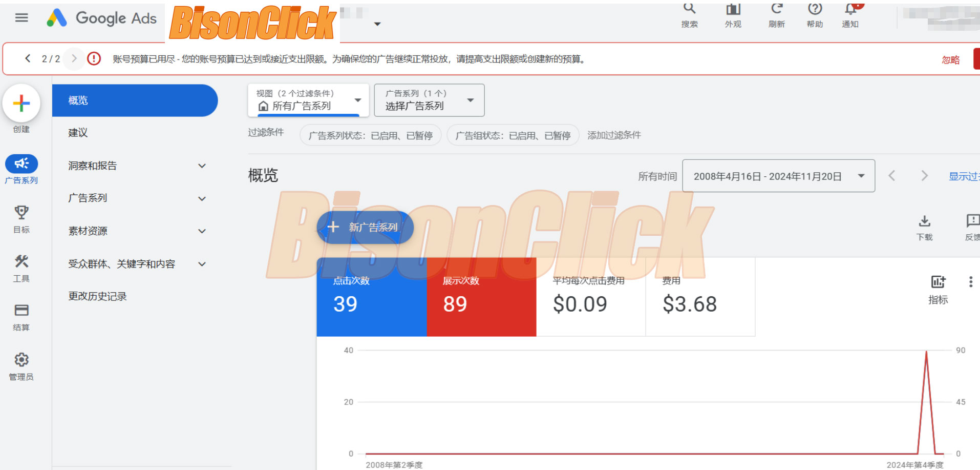Select the overview (概览) menu item

135,100
